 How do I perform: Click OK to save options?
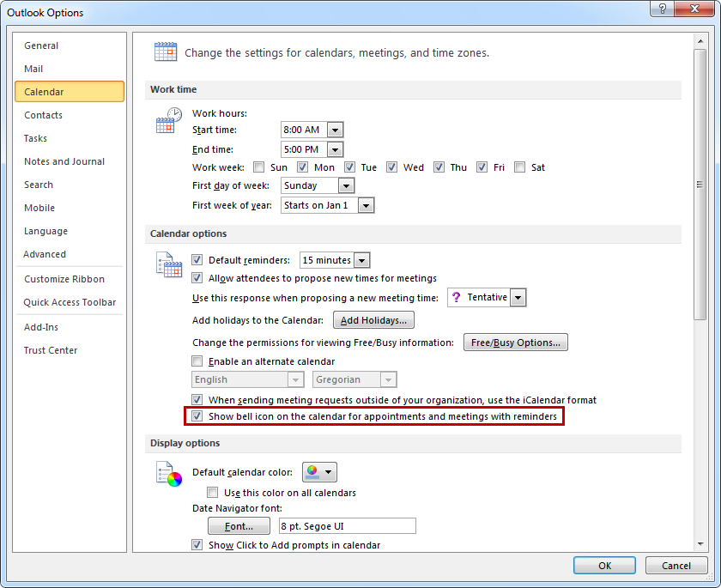tap(604, 566)
